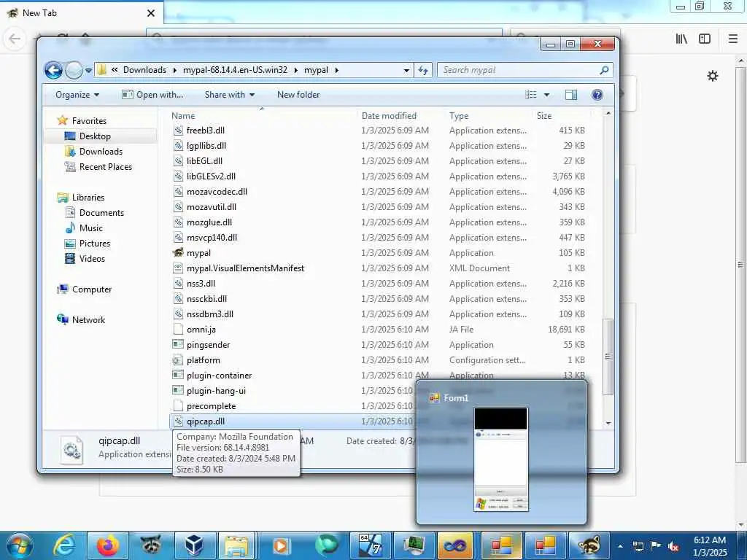Select the omni.ja file icon
The width and height of the screenshot is (747, 560).
[x=178, y=330]
